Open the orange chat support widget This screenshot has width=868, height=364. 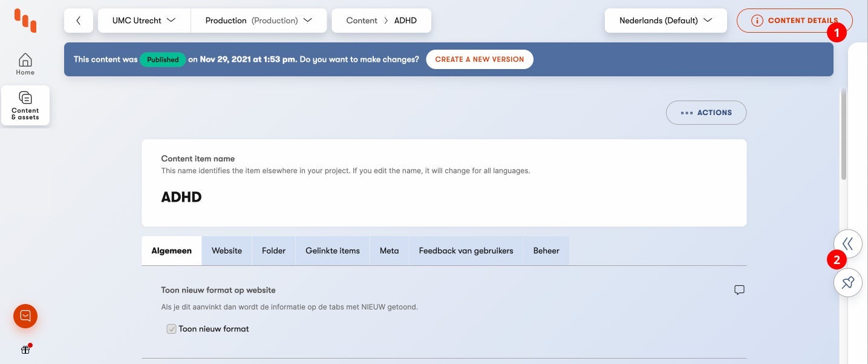pyautogui.click(x=25, y=316)
